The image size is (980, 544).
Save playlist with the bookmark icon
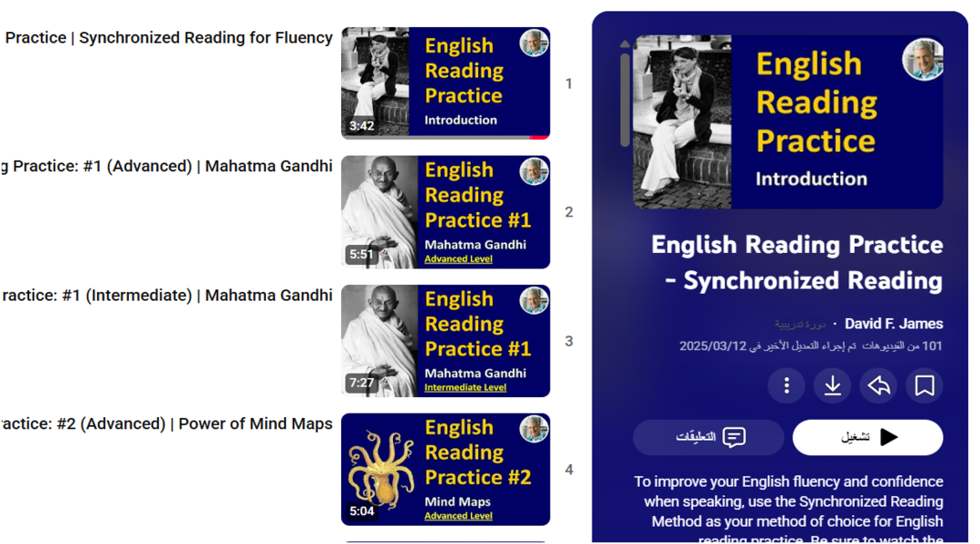pyautogui.click(x=925, y=385)
